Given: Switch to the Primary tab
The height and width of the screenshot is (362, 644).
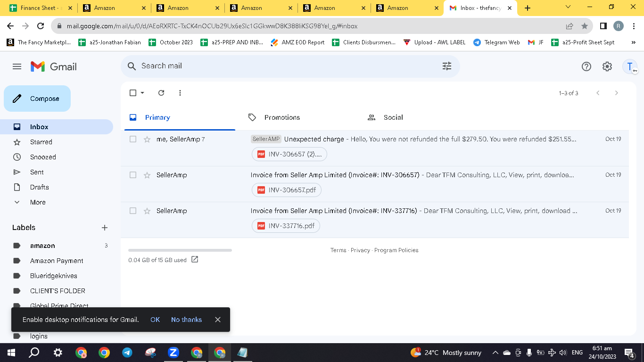Looking at the screenshot, I should click(x=180, y=117).
